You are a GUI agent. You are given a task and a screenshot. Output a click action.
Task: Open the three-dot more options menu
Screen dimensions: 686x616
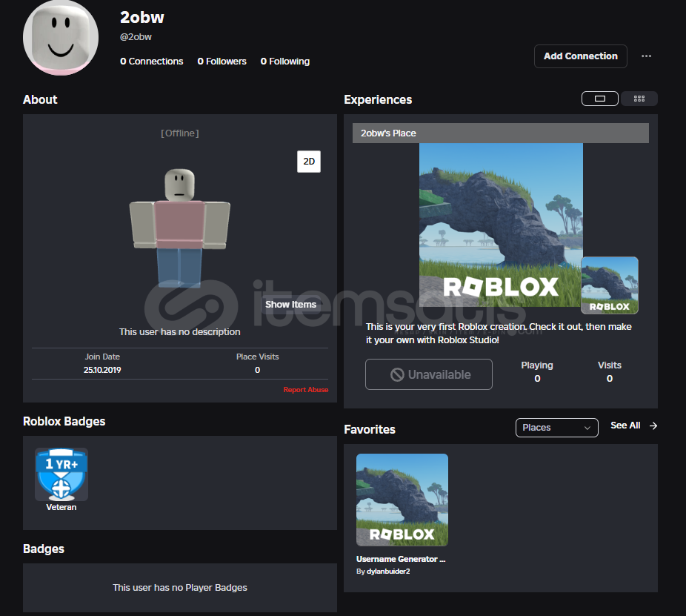click(646, 56)
